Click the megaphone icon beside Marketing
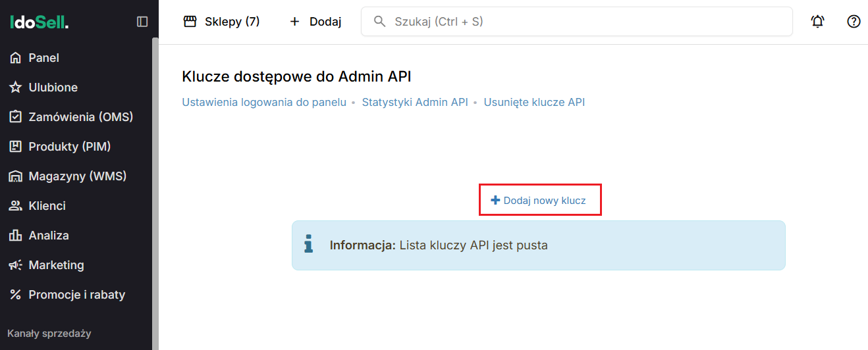The image size is (868, 350). (x=15, y=265)
